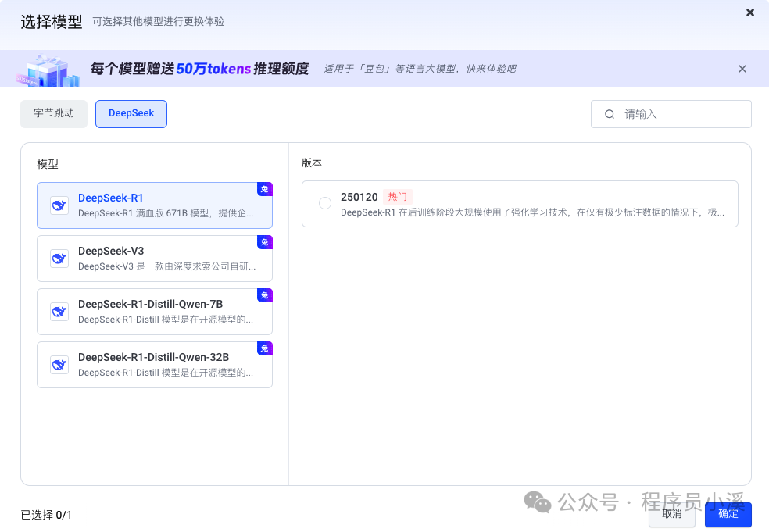The height and width of the screenshot is (532, 769).
Task: Click the DeepSeek-R1 whale logo icon
Action: (59, 205)
